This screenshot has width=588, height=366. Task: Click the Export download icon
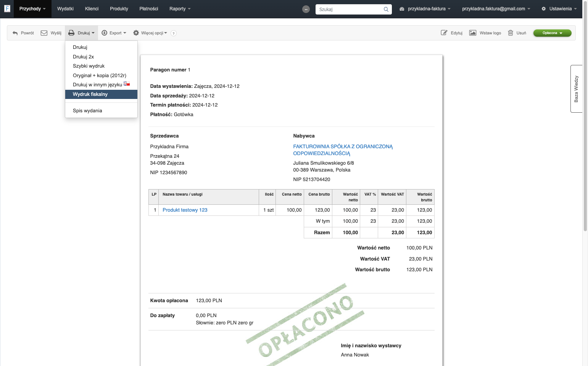pyautogui.click(x=104, y=33)
